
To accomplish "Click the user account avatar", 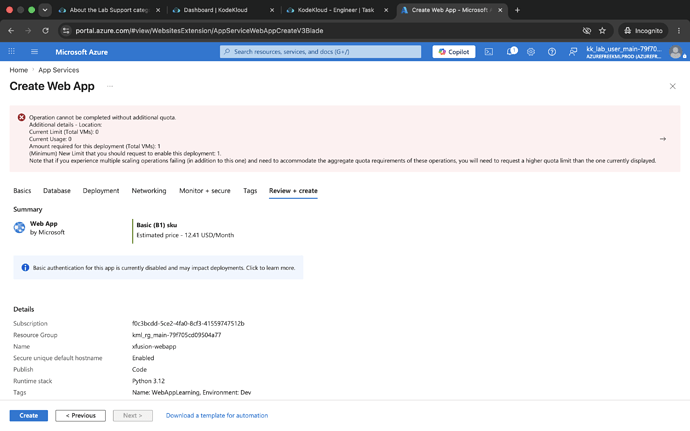I will 675,52.
